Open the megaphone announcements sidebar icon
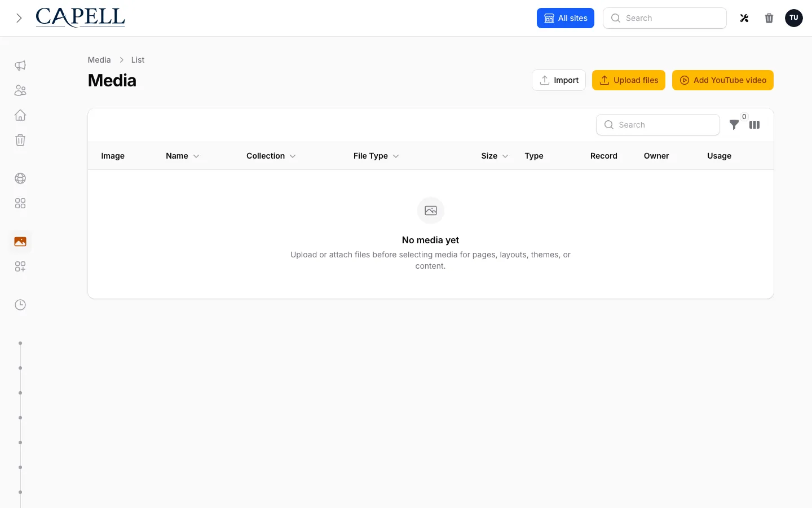 20,65
